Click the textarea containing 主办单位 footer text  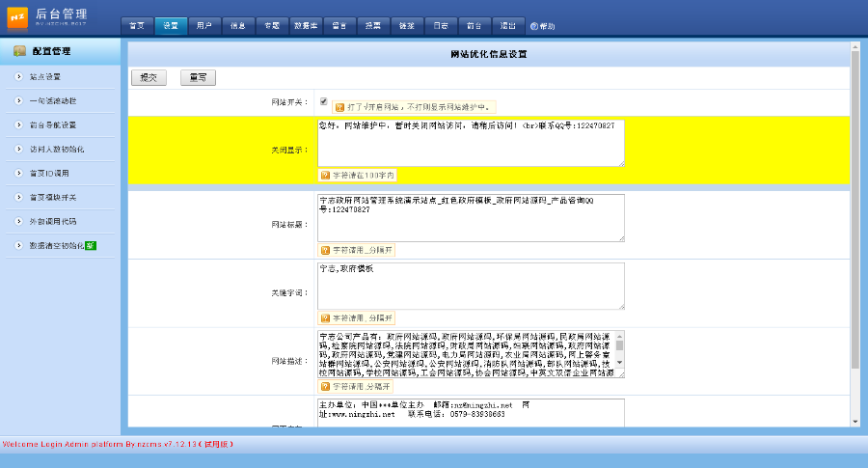471,413
